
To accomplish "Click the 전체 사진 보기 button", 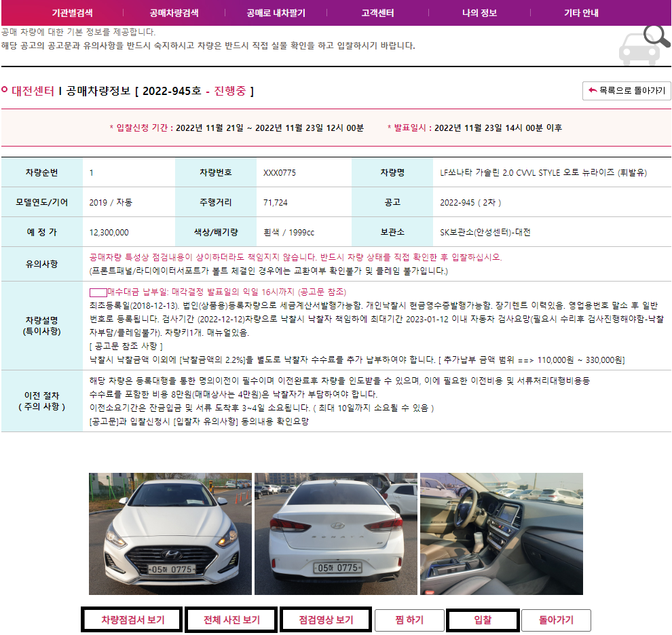I will [x=231, y=619].
